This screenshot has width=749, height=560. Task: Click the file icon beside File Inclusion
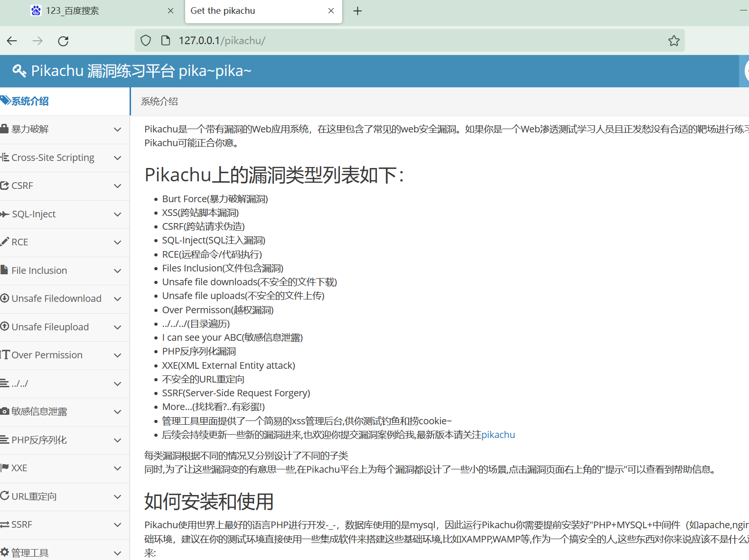coord(4,270)
